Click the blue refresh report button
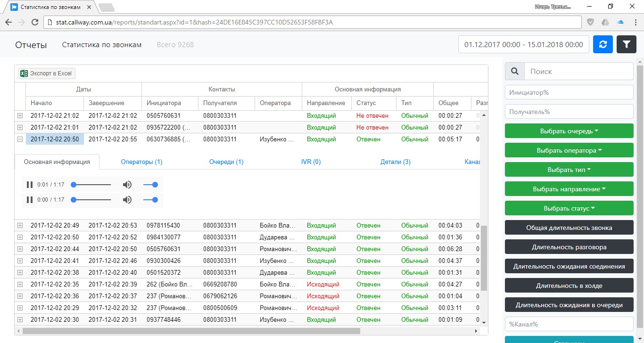This screenshot has width=644, height=343. click(x=603, y=44)
